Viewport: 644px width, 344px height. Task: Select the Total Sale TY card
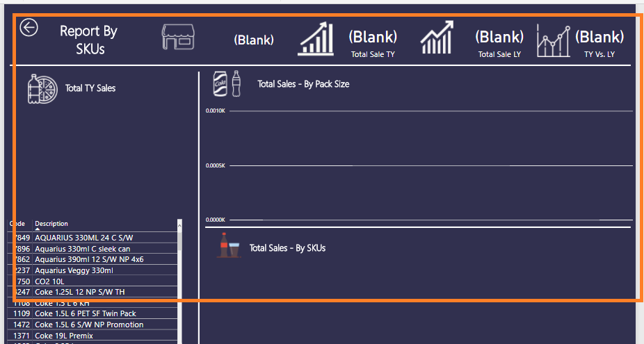(373, 43)
